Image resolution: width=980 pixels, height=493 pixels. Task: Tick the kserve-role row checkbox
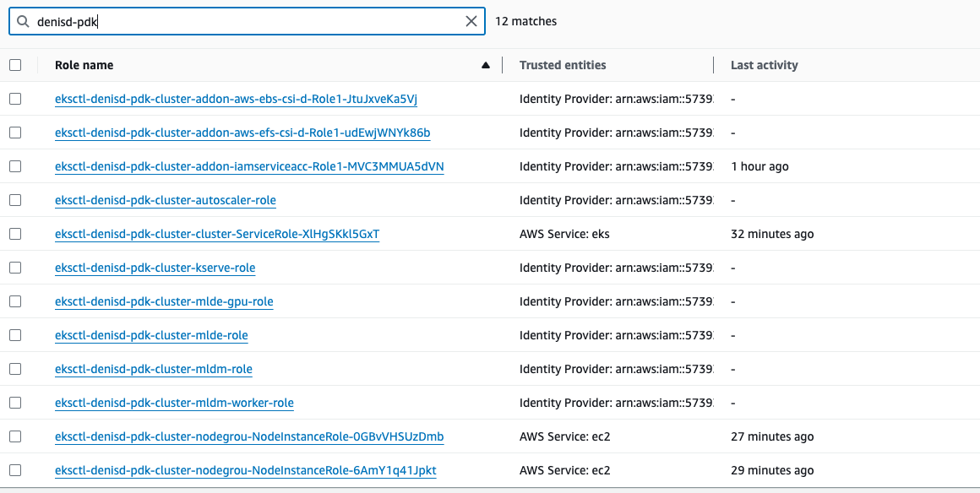click(15, 268)
